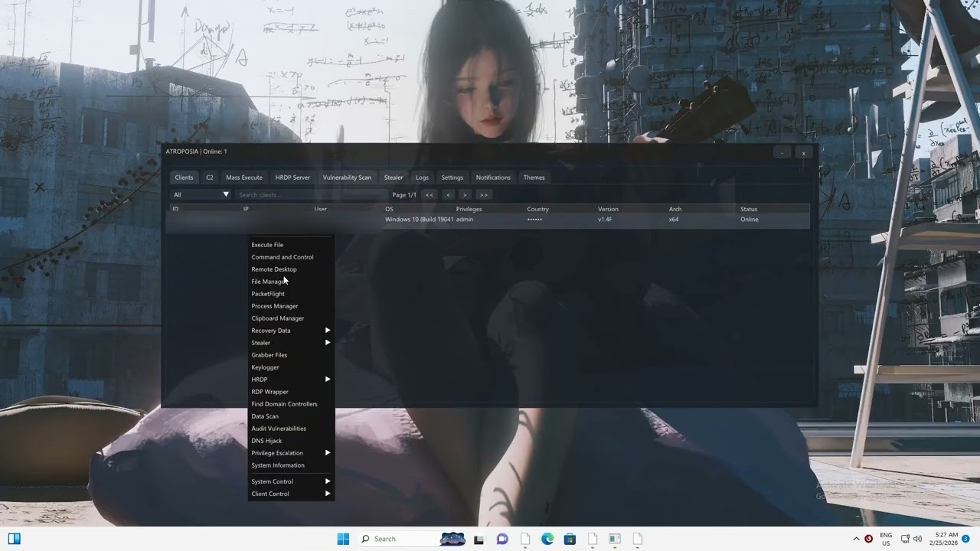The height and width of the screenshot is (551, 980).
Task: Switch to the C2 tab
Action: tap(209, 178)
